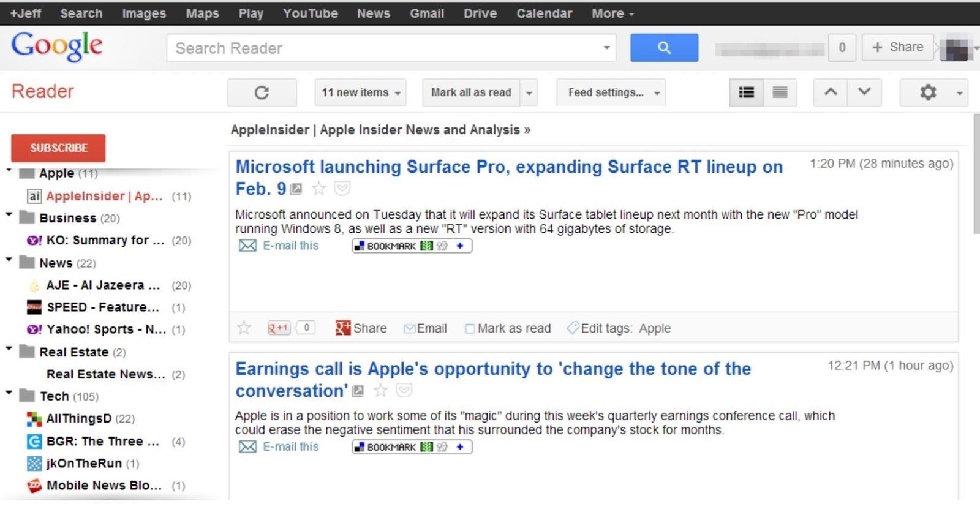Click the vertical scrollbar on the right
Screen dimensions: 980x512
[x=976, y=174]
